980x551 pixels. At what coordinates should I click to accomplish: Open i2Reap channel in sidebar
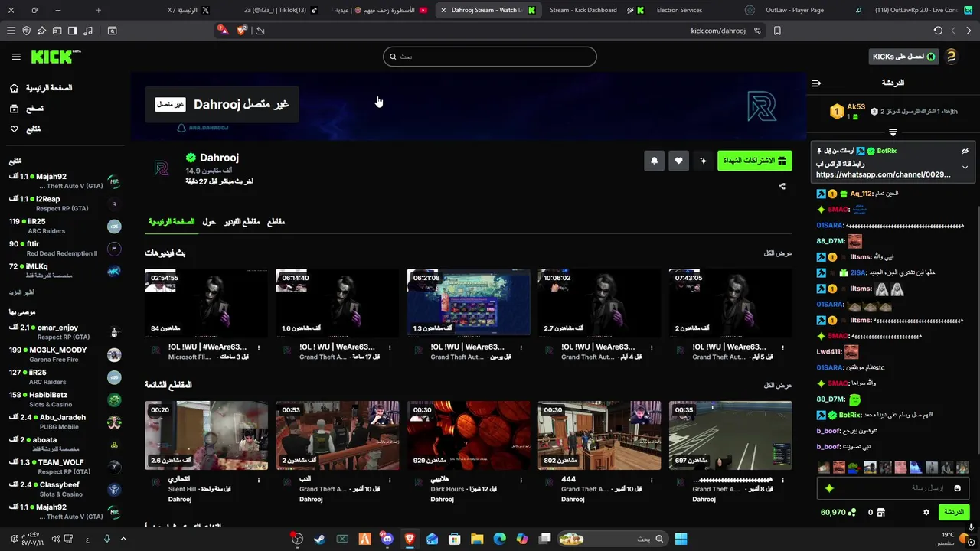65,204
